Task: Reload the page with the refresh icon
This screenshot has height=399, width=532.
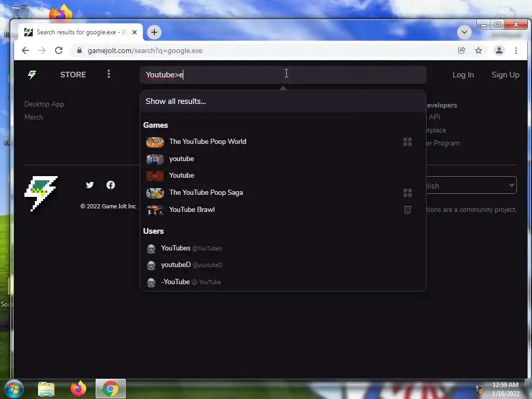Action: [x=59, y=50]
